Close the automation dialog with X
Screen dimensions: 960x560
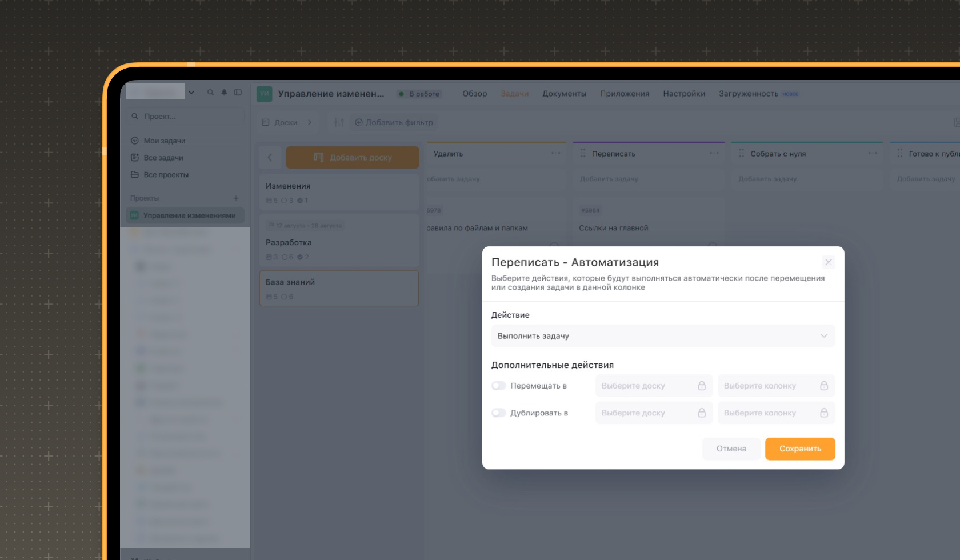tap(828, 262)
